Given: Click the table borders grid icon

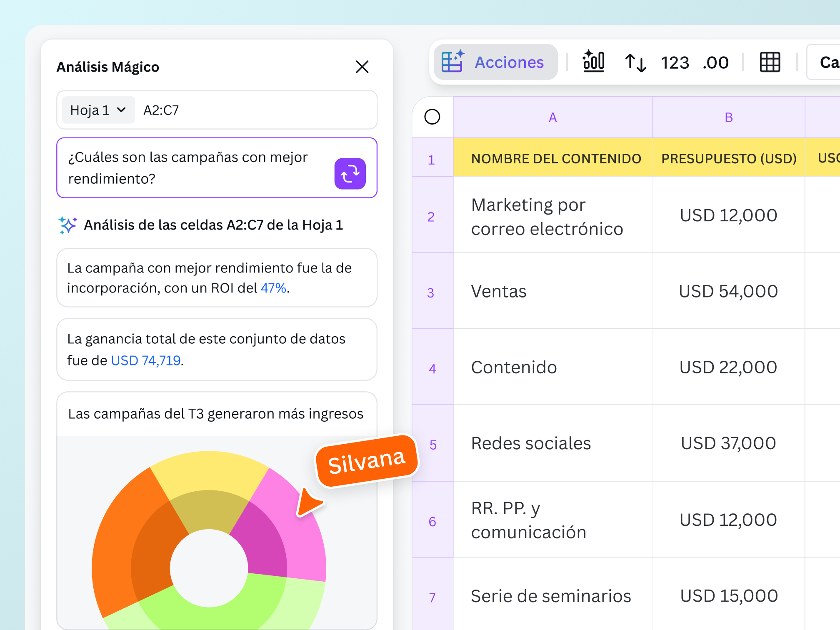Looking at the screenshot, I should pyautogui.click(x=770, y=62).
